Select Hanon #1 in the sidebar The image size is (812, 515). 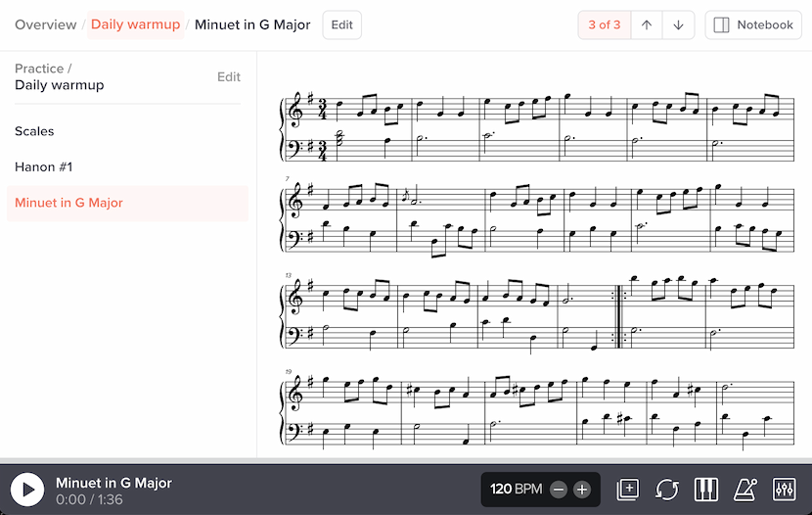click(44, 167)
